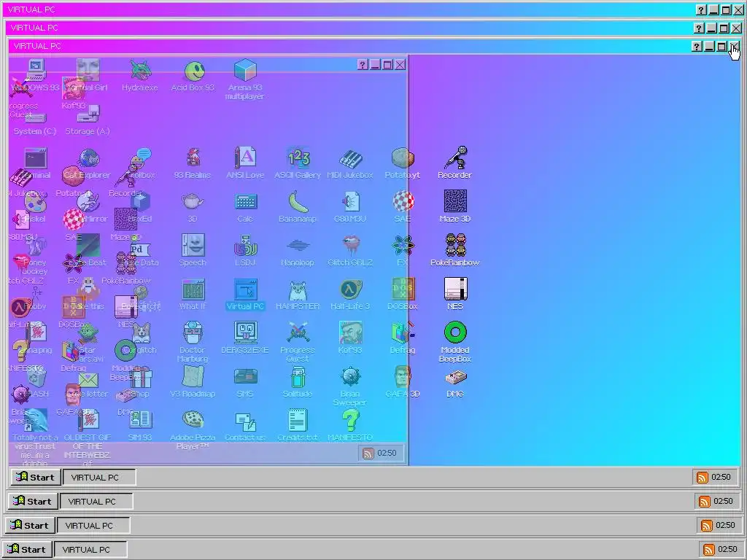Click help button on innermost faded window title bar
Screen dimensions: 747x560
362,65
